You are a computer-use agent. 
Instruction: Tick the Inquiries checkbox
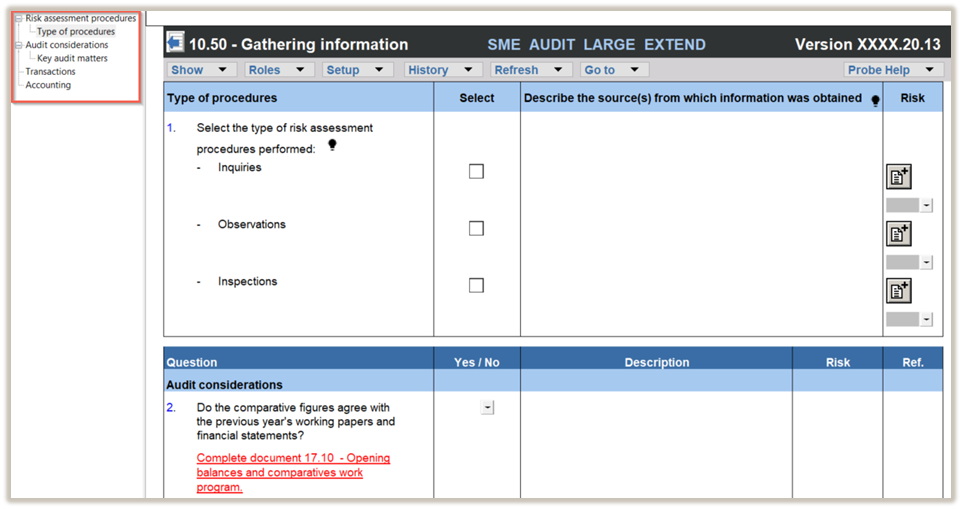tap(476, 171)
